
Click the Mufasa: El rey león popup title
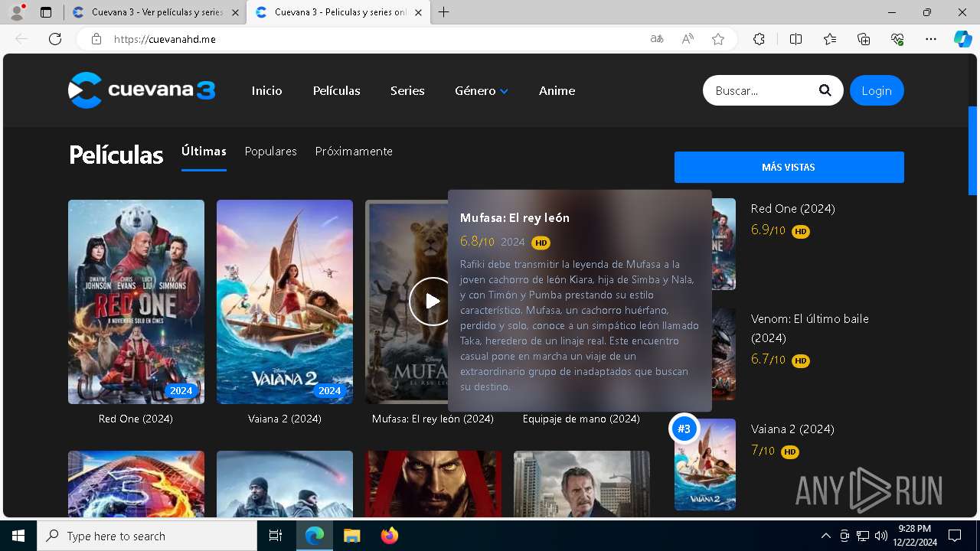tap(514, 217)
